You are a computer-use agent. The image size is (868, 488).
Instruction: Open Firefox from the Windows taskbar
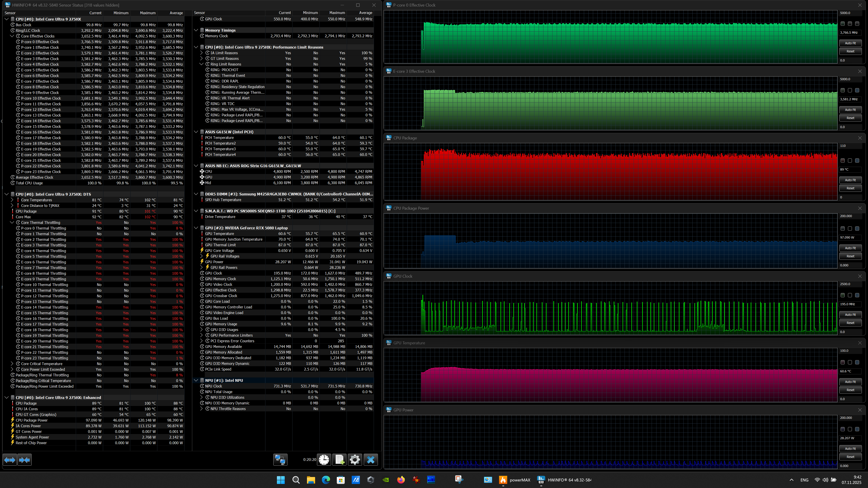click(x=401, y=480)
